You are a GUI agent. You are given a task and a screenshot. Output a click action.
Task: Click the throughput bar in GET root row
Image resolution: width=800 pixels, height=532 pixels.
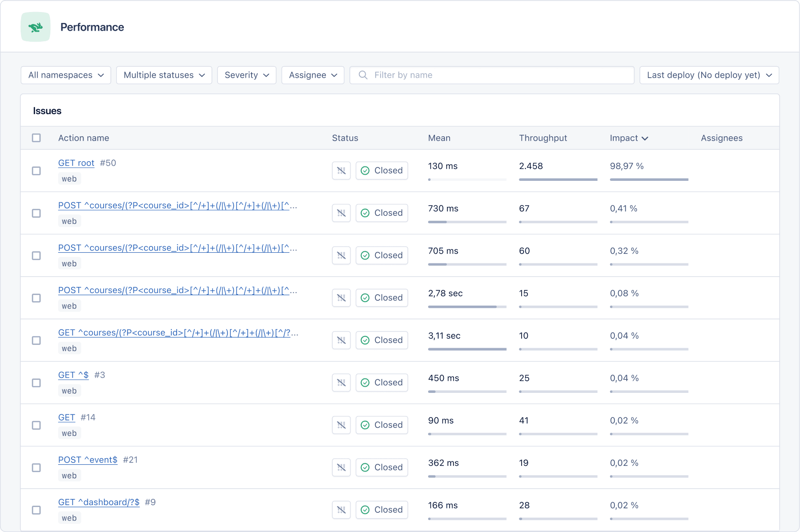[x=558, y=179]
